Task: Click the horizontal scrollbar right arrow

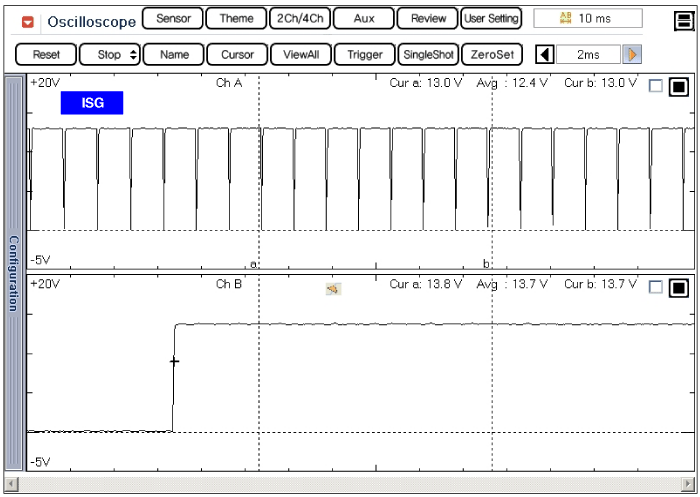Action: click(x=688, y=483)
